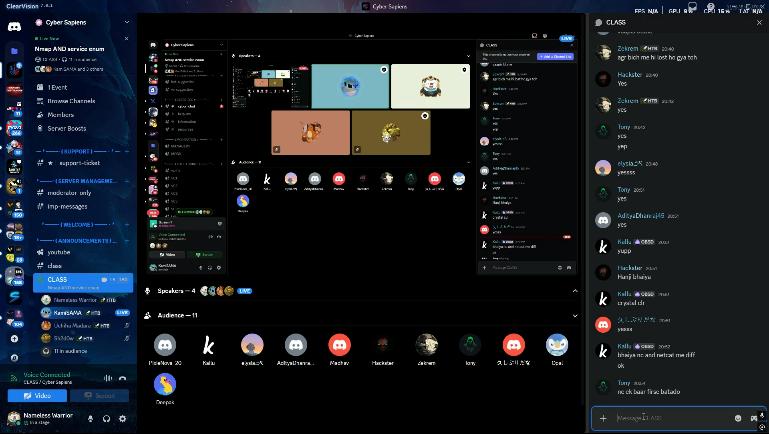769x434 pixels.
Task: Open the noise suppression icon
Action: click(107, 378)
